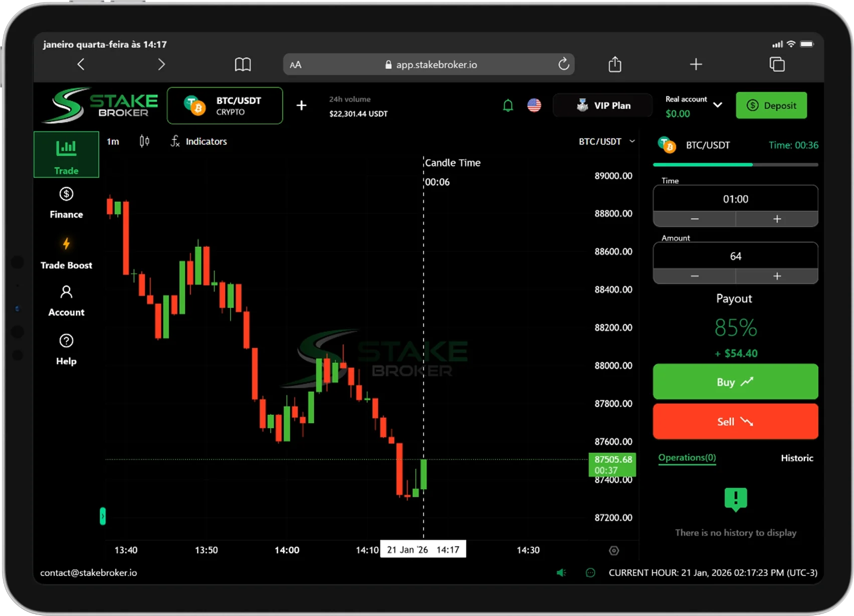Viewport: 854px width, 616px height.
Task: Switch chart type with the candlestick icon
Action: click(x=144, y=141)
